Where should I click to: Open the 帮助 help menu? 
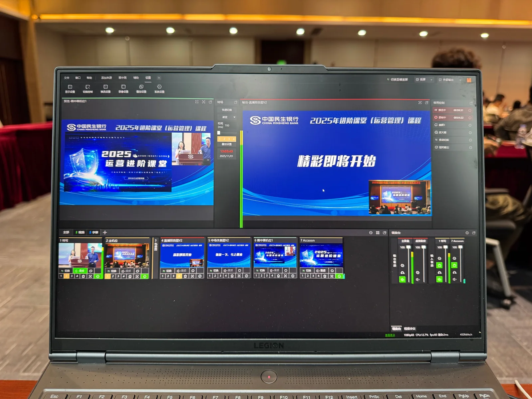pyautogui.click(x=89, y=78)
